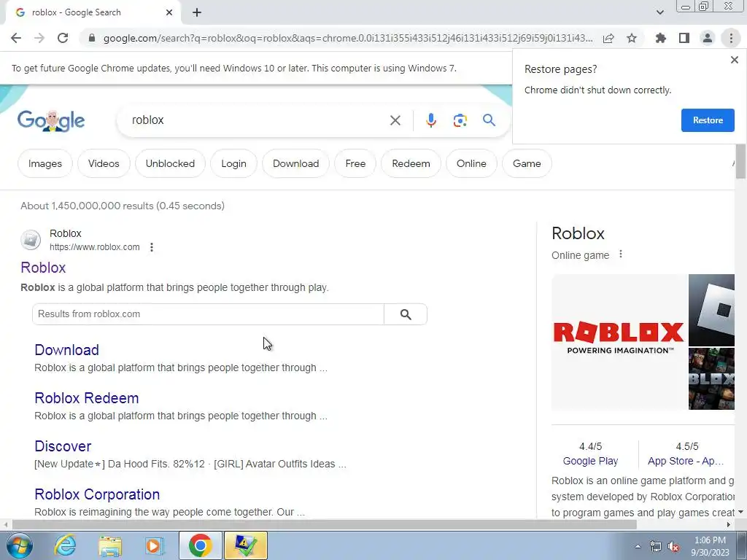747x560 pixels.
Task: Click the roblox.com sitelinks search magnifier button
Action: 406,314
